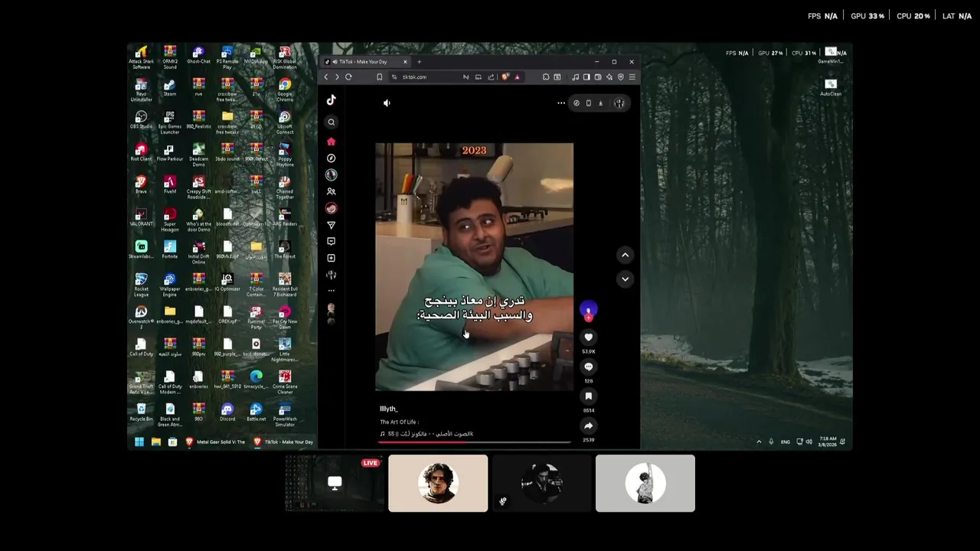Open Messages paper plane in TikTok sidebar
Screen dimensions: 980x551
pos(331,225)
